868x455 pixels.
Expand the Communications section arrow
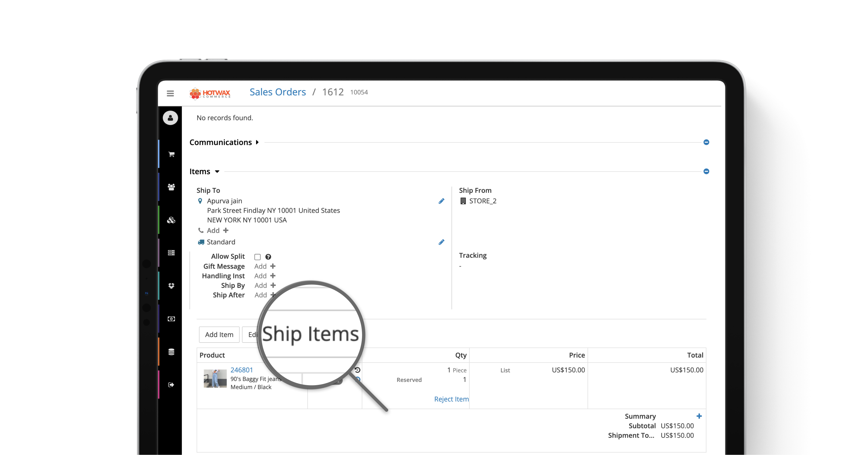click(257, 142)
